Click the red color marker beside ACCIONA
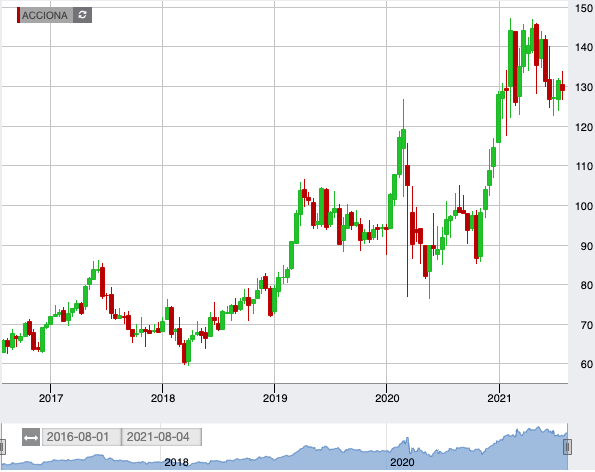This screenshot has height=472, width=595. [x=18, y=15]
